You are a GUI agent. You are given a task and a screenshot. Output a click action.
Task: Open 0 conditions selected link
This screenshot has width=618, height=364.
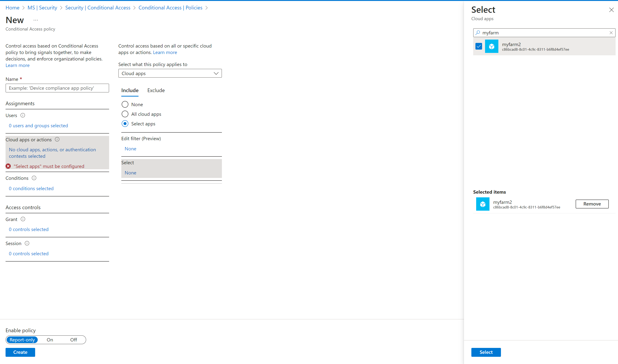(31, 188)
